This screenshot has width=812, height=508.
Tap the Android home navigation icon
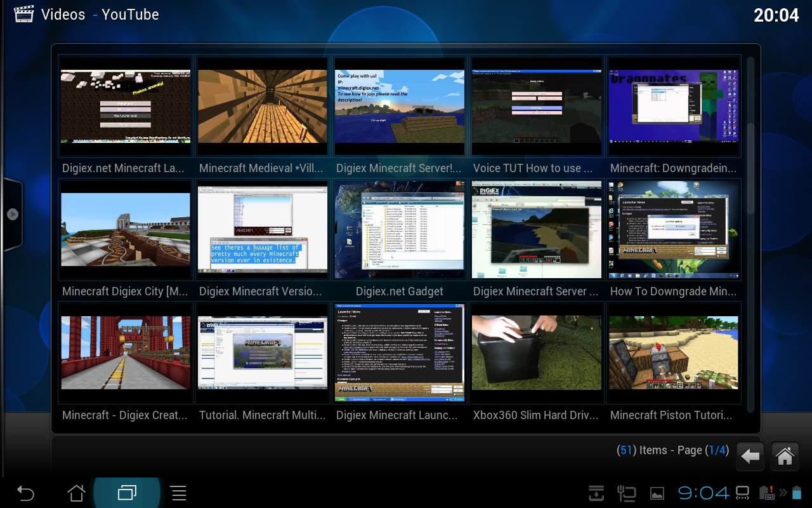(76, 493)
